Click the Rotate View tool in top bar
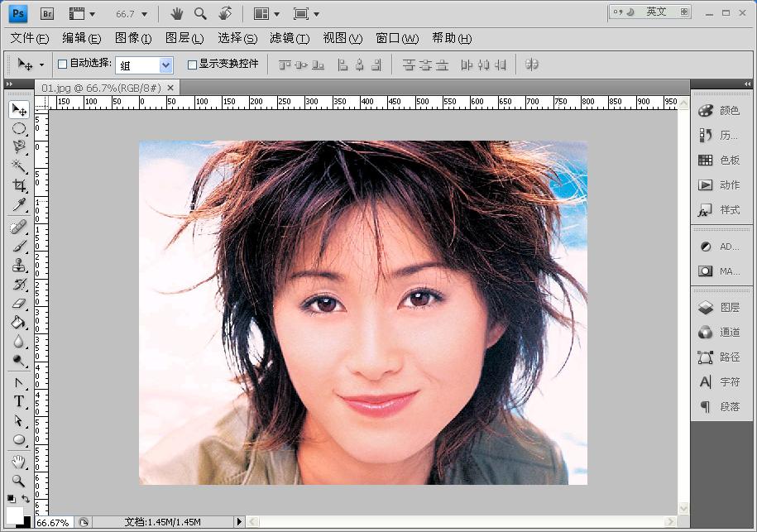 click(x=225, y=13)
